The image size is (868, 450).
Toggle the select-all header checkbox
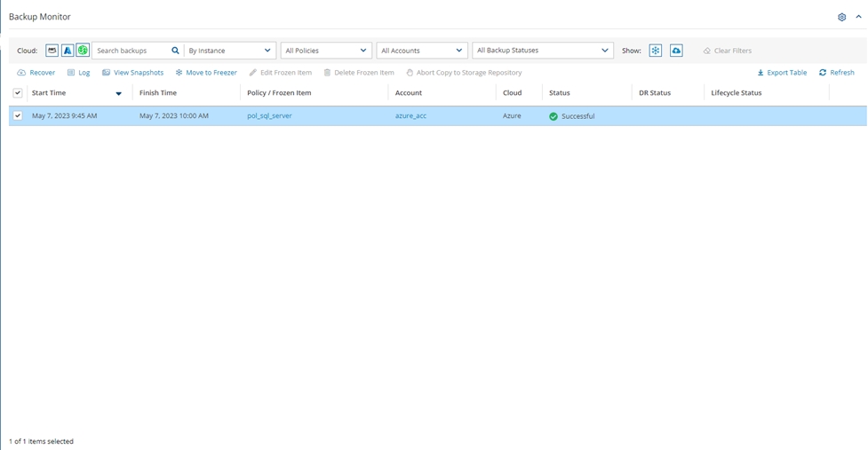coord(18,93)
